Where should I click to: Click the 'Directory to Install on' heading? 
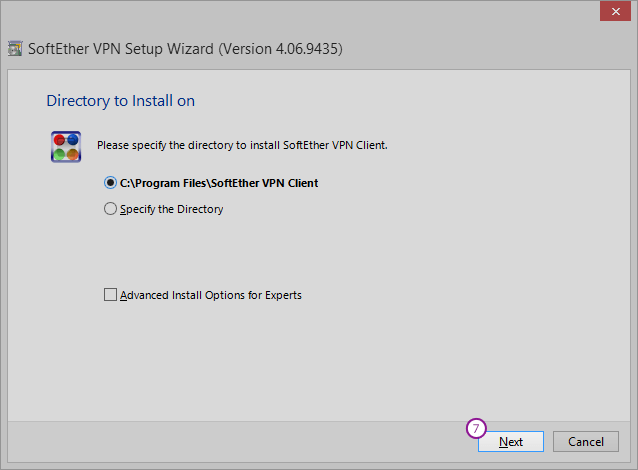pyautogui.click(x=120, y=101)
